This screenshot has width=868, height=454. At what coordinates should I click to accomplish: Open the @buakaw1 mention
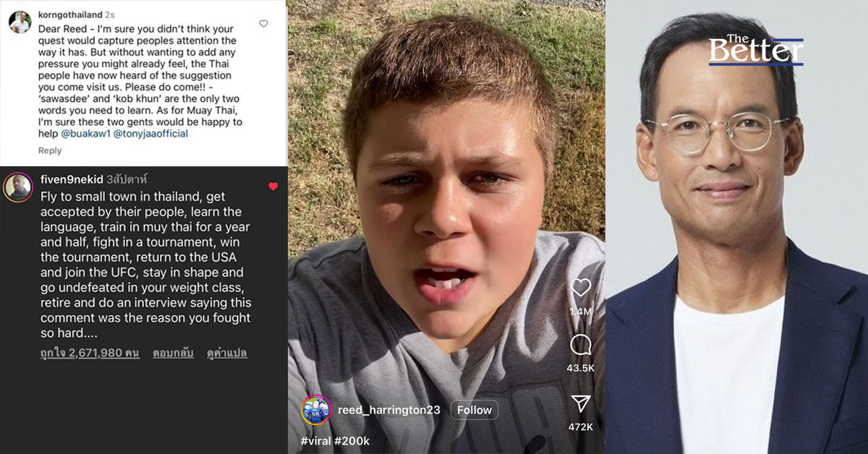coord(89,134)
